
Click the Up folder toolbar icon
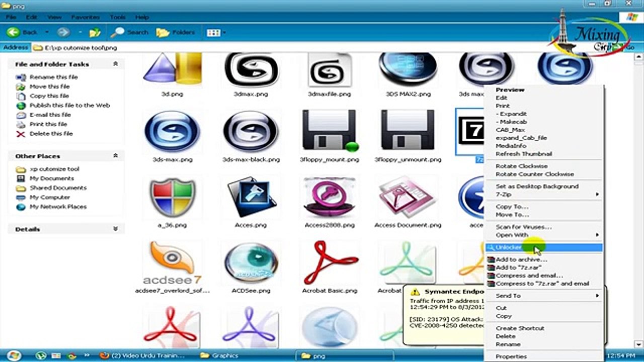click(95, 33)
